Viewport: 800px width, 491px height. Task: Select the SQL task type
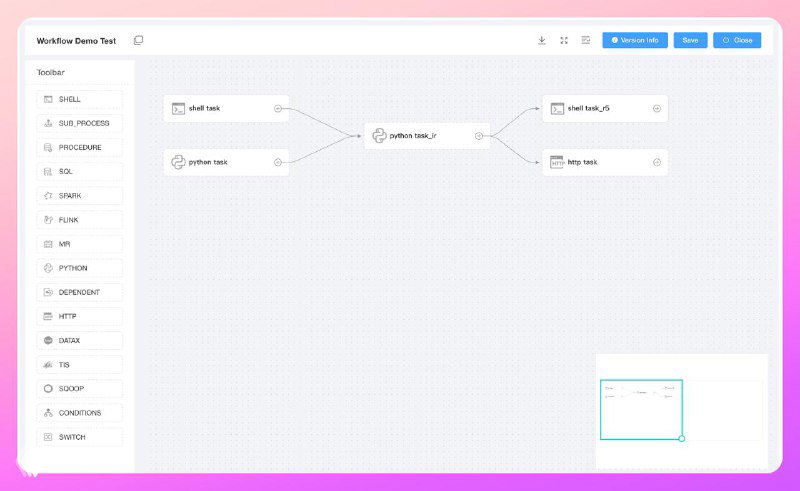tap(80, 171)
